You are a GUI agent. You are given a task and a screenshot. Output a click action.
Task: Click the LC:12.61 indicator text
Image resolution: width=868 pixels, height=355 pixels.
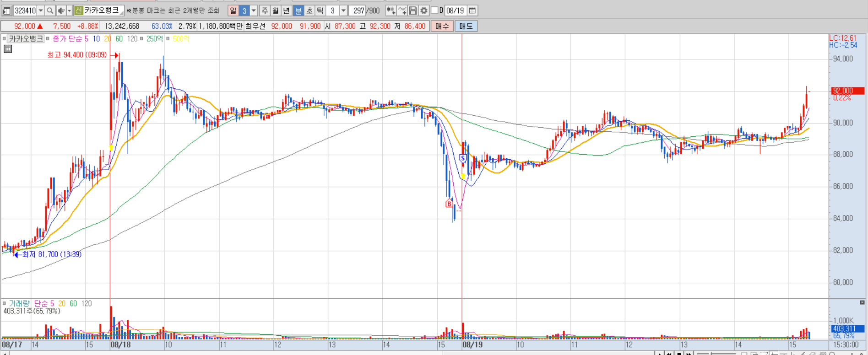point(842,38)
